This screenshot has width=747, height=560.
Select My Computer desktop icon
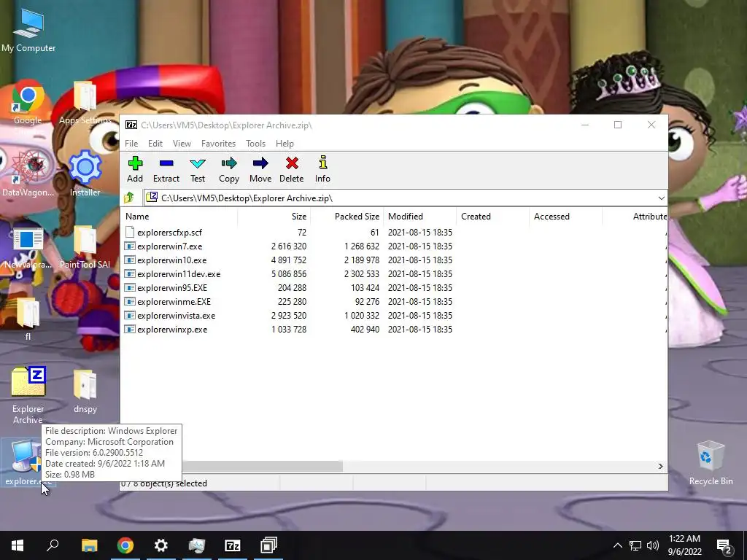click(x=28, y=29)
